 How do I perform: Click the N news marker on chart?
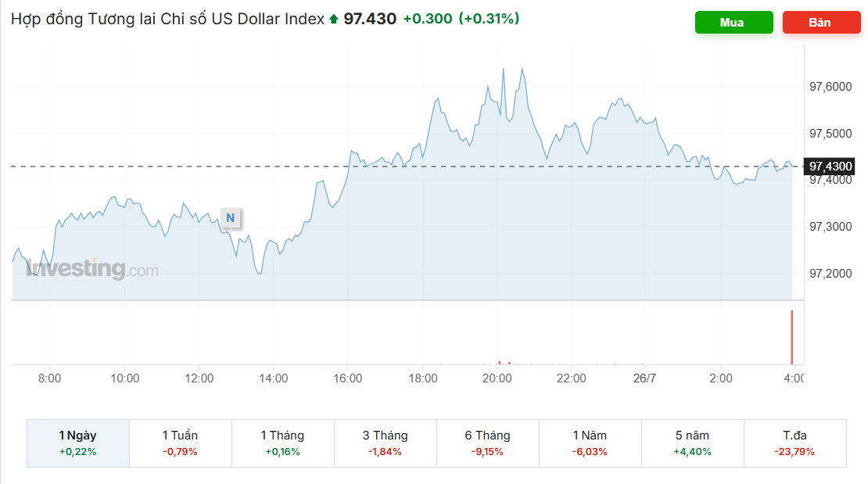click(230, 218)
